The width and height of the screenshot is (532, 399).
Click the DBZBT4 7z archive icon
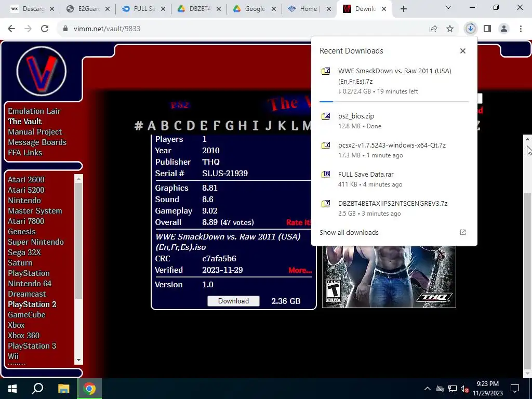click(x=326, y=204)
